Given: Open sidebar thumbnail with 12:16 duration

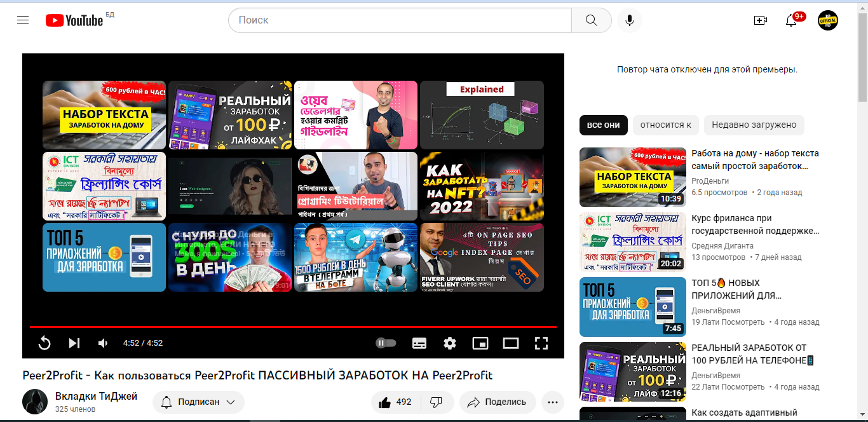Looking at the screenshot, I should tap(633, 372).
